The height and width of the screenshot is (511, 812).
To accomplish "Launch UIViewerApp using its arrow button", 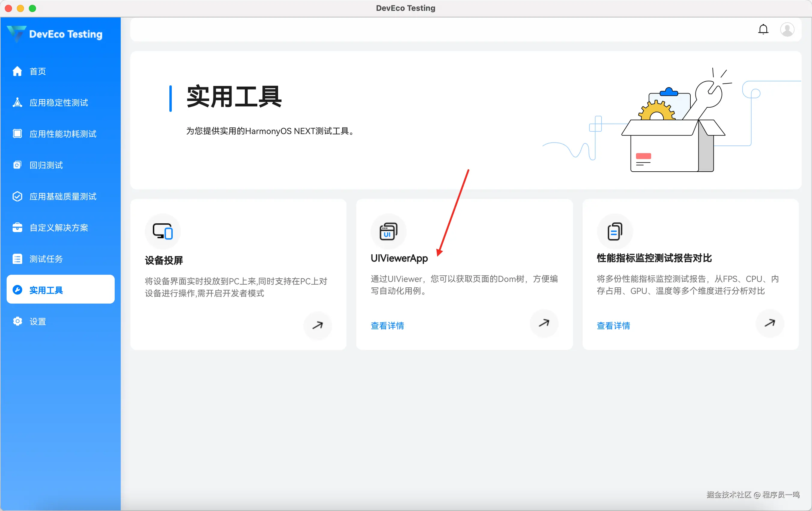I will (544, 323).
